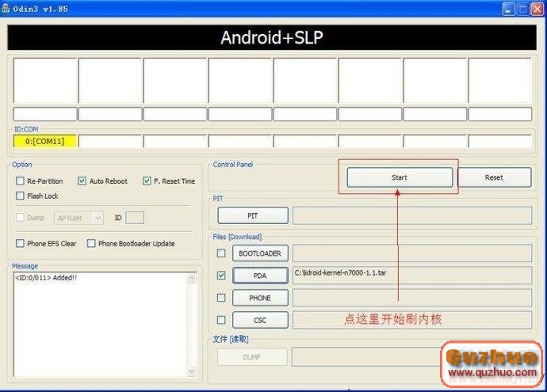Maximize the Odin3 window
This screenshot has width=547, height=392.
click(523, 9)
